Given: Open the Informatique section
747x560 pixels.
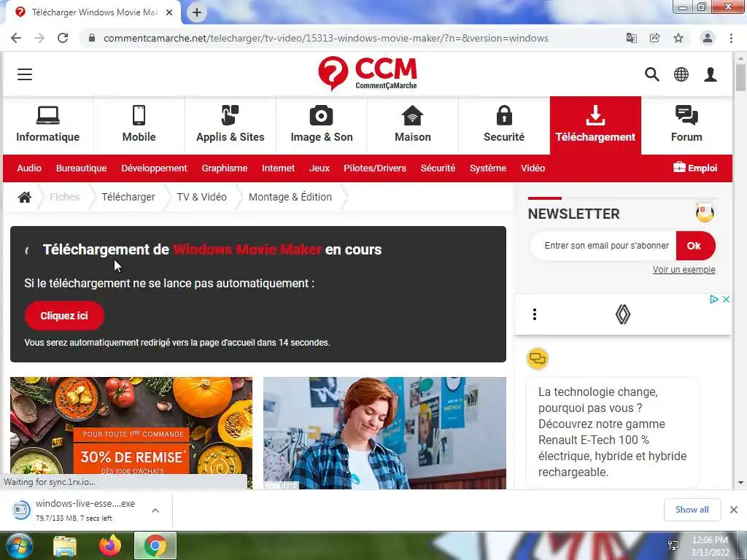Looking at the screenshot, I should (x=47, y=125).
